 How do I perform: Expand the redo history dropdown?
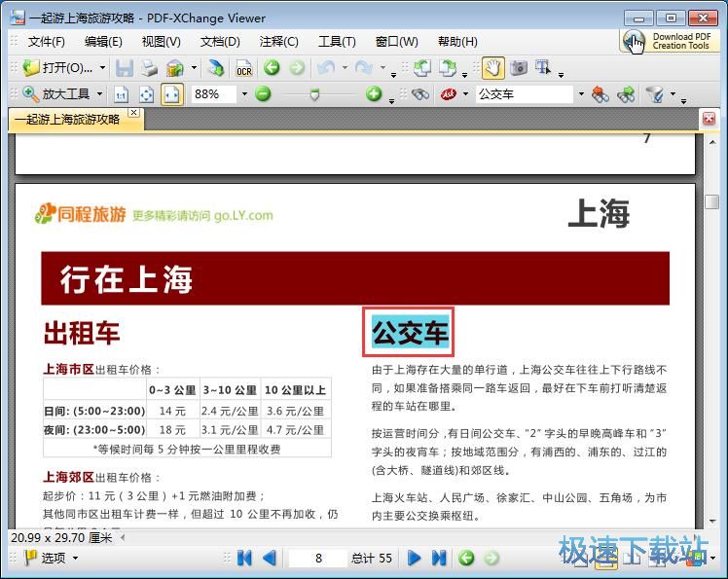click(x=383, y=68)
